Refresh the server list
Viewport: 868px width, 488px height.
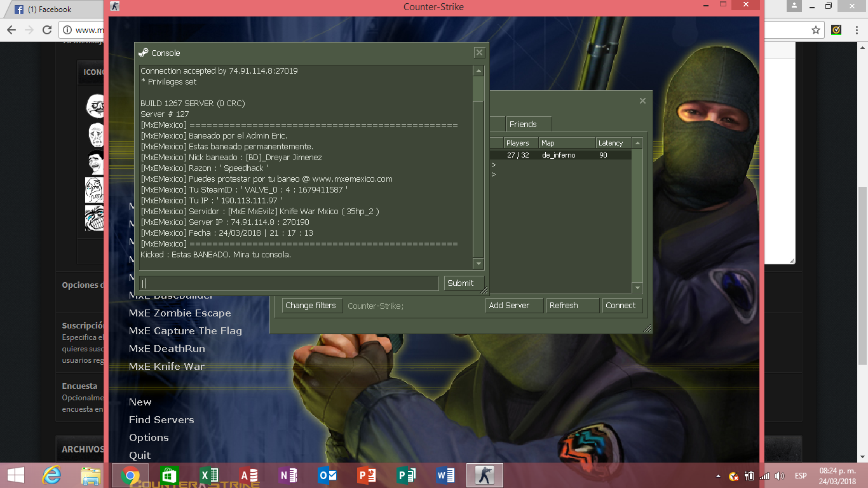pyautogui.click(x=573, y=306)
